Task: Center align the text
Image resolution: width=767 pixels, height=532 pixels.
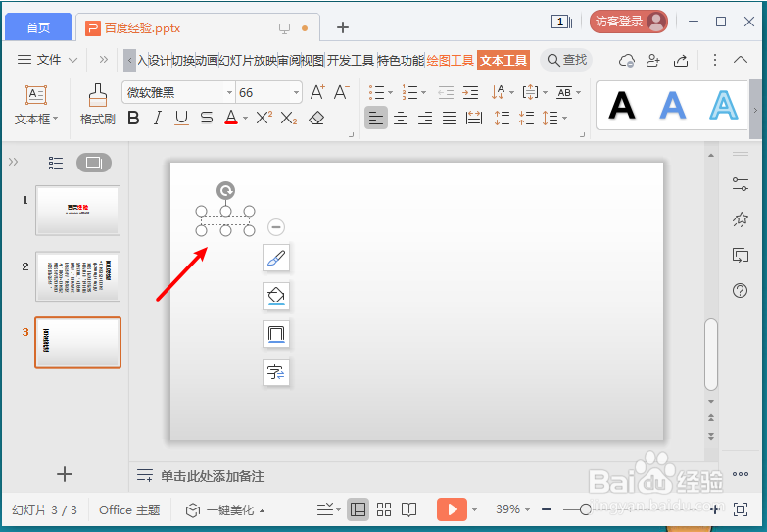Action: tap(401, 118)
